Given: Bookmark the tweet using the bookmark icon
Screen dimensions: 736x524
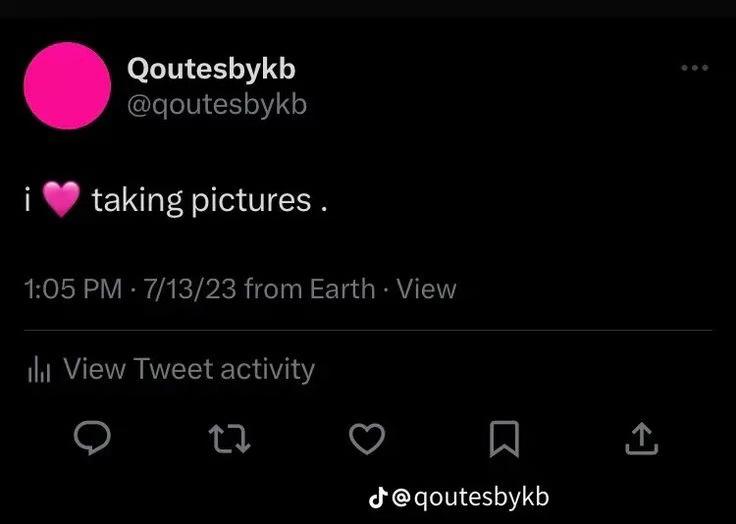Looking at the screenshot, I should [505, 439].
